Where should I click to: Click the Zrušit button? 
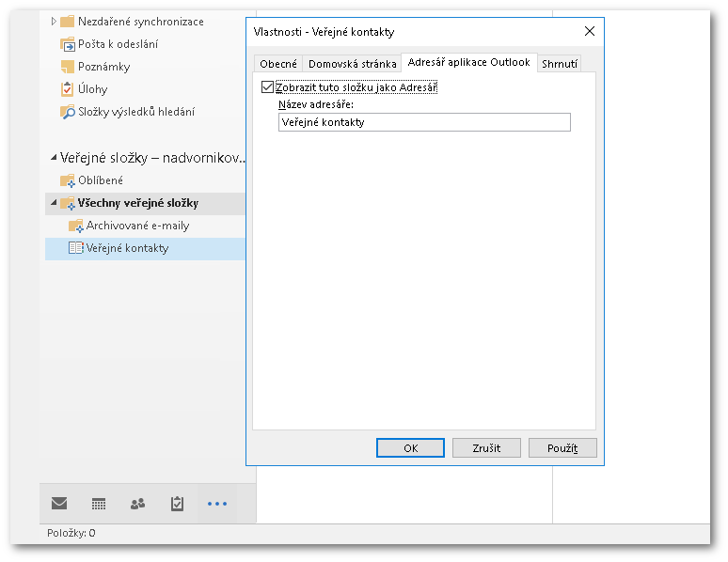point(486,448)
